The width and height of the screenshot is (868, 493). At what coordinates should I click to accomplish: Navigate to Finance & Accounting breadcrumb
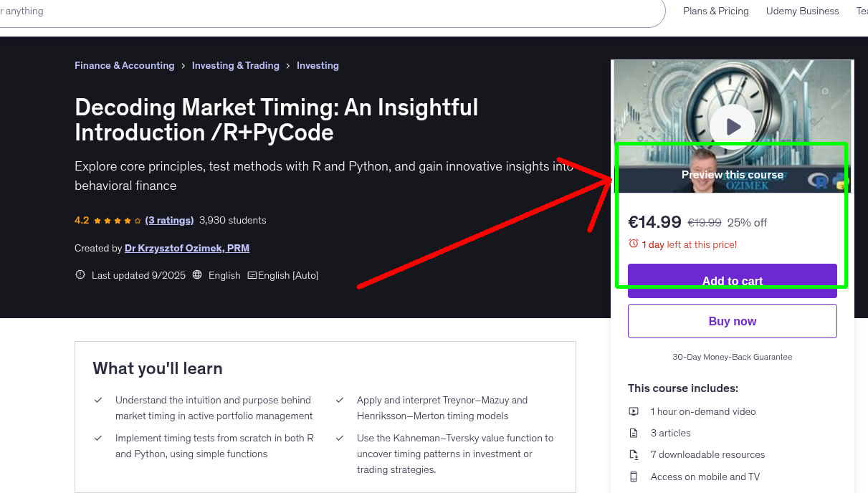[124, 65]
